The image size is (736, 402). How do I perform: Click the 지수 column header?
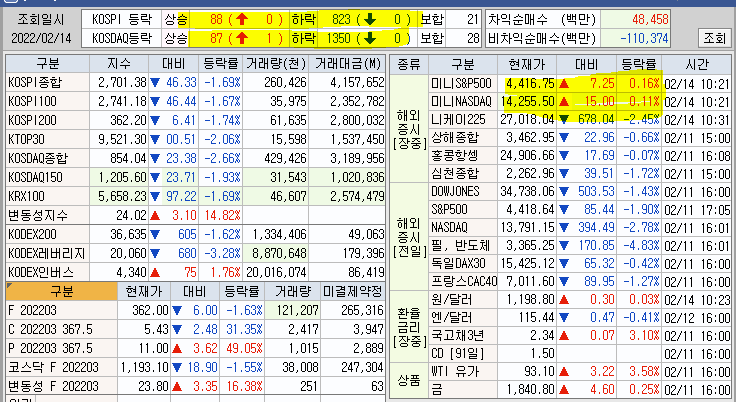point(119,63)
